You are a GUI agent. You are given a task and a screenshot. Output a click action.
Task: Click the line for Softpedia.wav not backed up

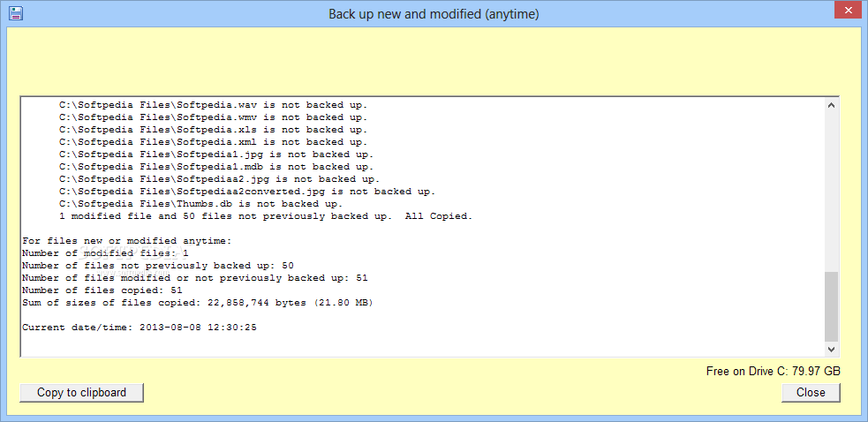(x=213, y=105)
